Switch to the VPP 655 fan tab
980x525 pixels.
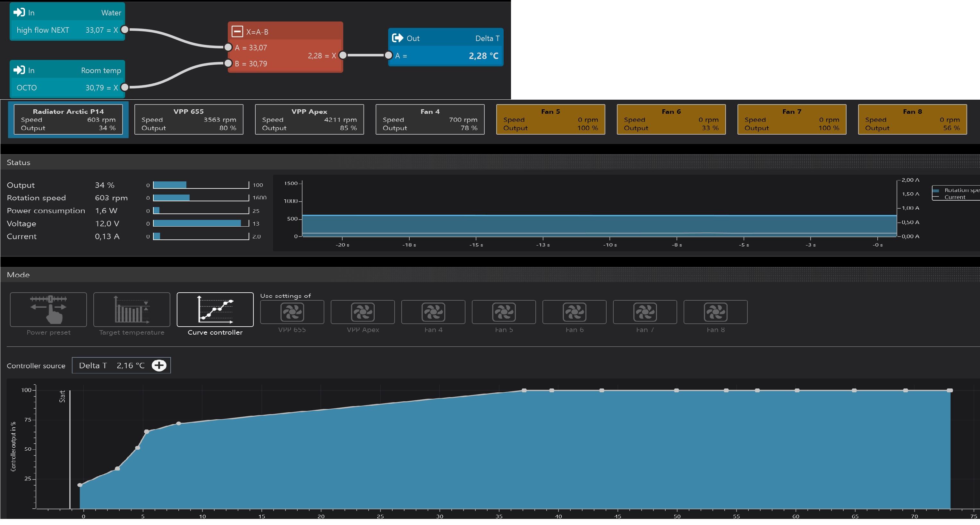tap(189, 119)
